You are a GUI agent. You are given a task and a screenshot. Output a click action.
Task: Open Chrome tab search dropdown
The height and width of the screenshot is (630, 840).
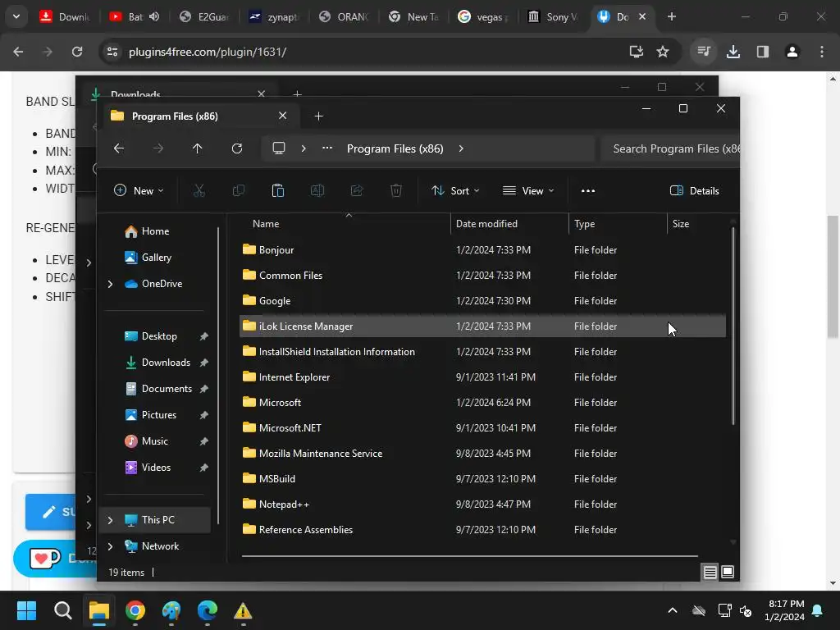16,16
